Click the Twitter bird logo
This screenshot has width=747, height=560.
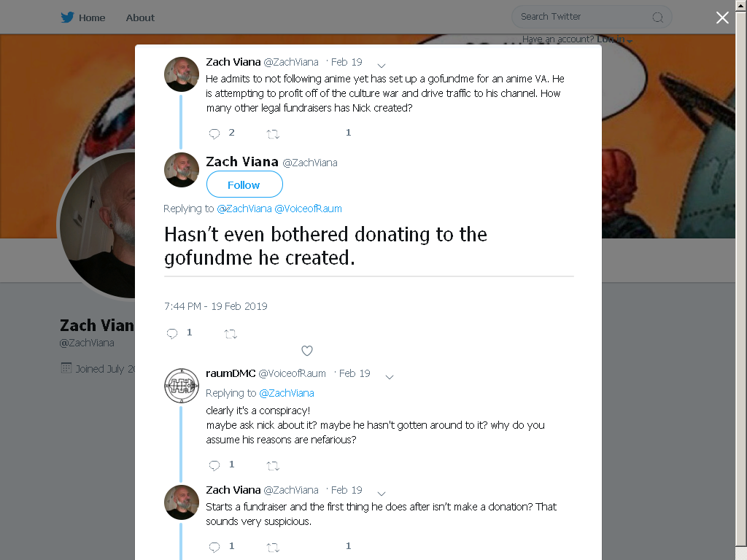67,17
